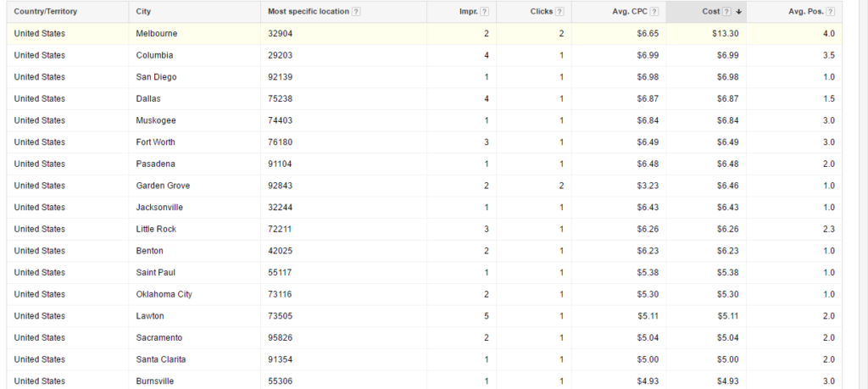Click the $13.30 cost value
The height and width of the screenshot is (389, 868).
(725, 34)
